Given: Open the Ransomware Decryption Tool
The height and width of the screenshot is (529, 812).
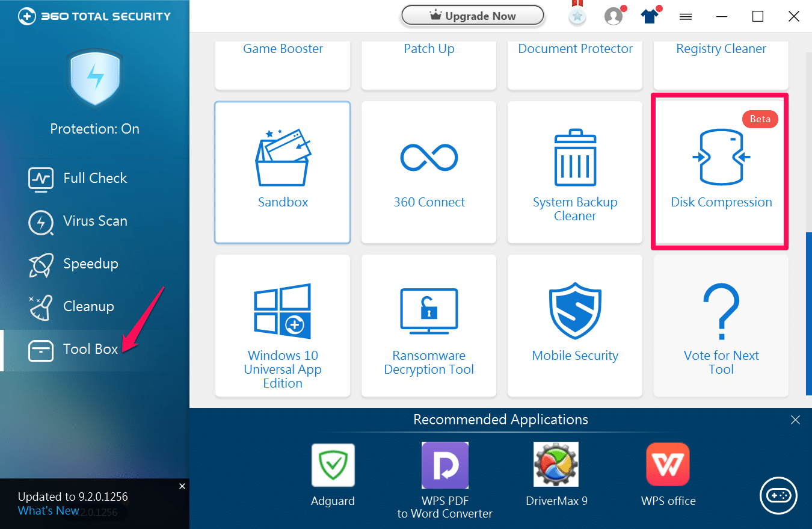Looking at the screenshot, I should [429, 326].
